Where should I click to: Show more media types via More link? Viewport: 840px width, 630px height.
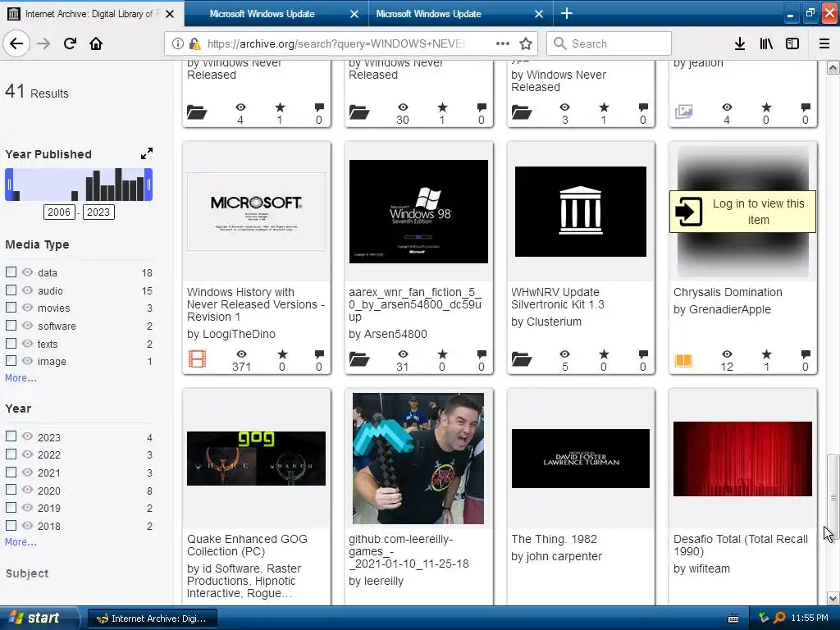21,377
